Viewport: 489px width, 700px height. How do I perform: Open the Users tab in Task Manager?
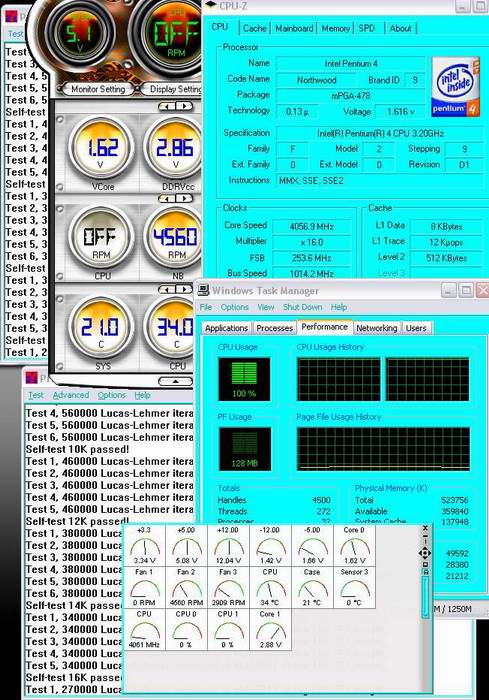(416, 328)
